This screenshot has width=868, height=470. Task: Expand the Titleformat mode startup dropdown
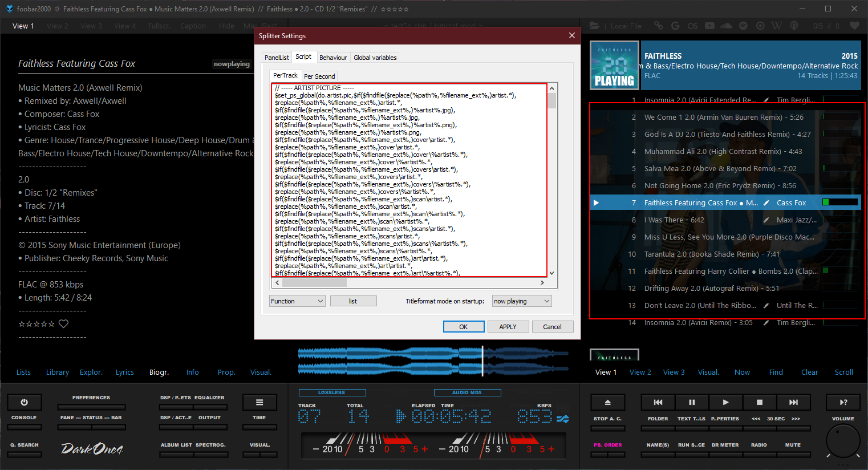[x=522, y=301]
